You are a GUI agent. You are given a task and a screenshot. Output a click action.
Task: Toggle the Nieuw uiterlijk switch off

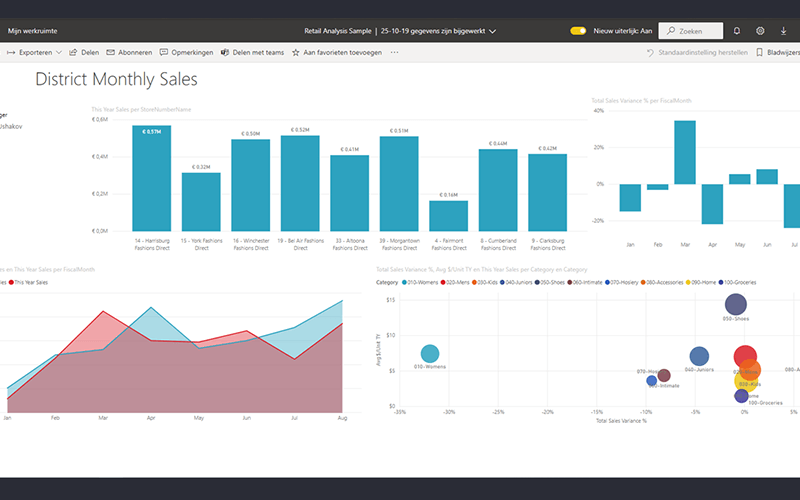579,31
